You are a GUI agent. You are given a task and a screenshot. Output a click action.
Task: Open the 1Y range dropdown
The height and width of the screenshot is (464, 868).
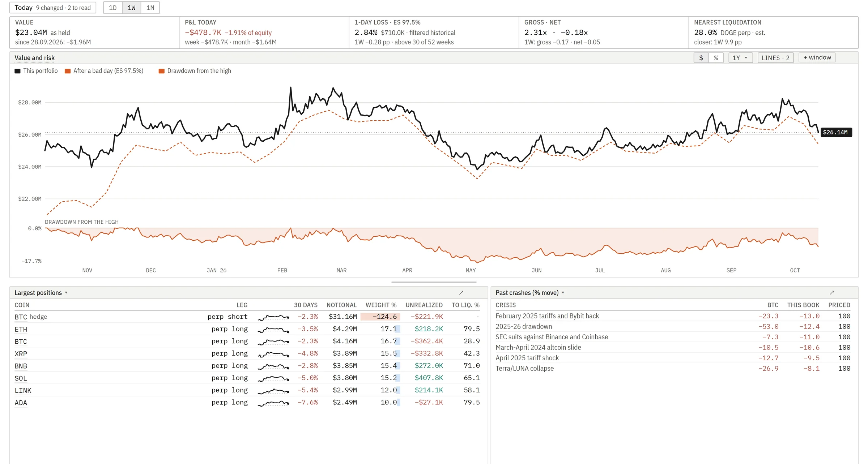[x=740, y=58]
